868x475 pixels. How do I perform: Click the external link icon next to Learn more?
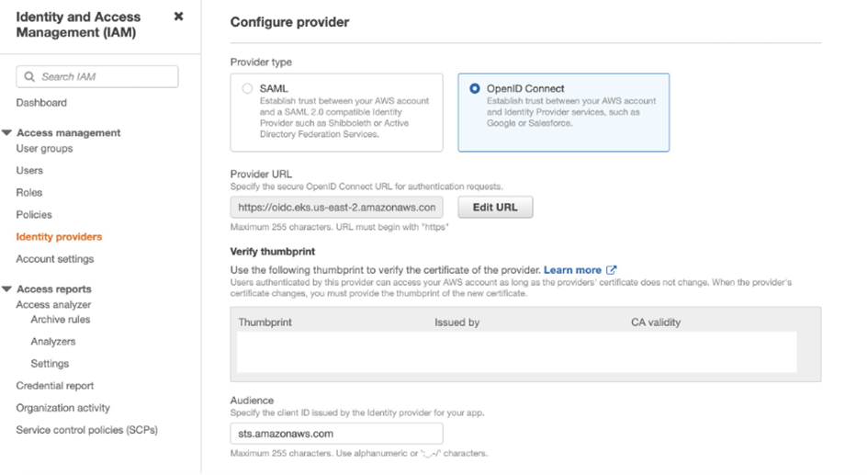click(611, 270)
